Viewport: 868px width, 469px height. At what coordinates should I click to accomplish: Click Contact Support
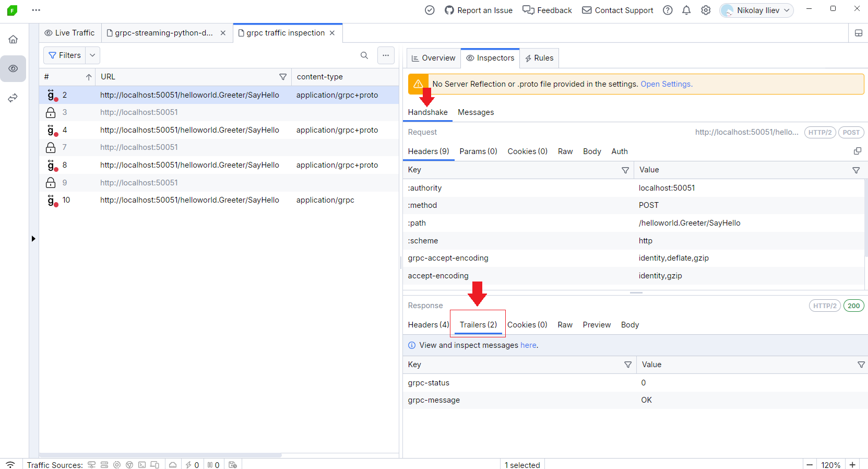(617, 10)
